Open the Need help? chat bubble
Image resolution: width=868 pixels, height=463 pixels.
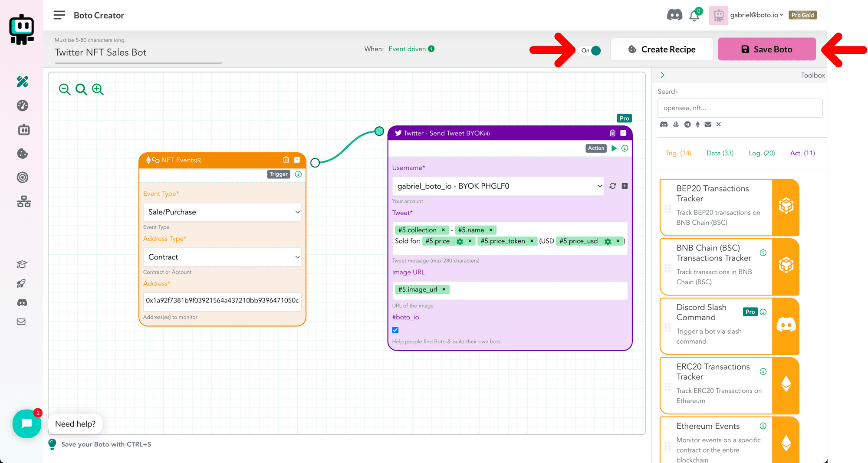coord(75,424)
